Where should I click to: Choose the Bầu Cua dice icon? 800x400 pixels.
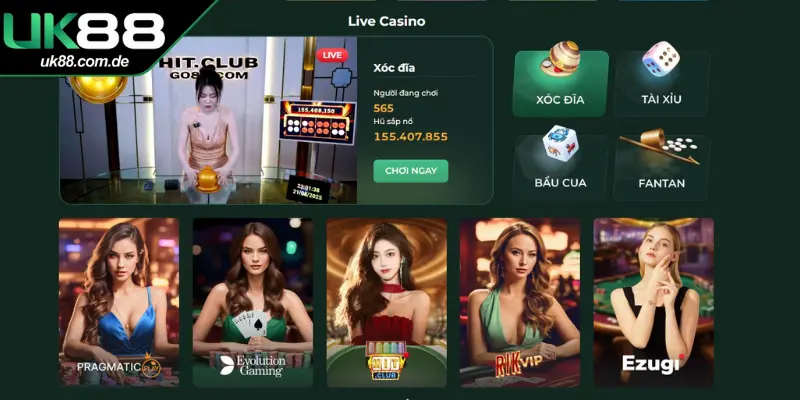point(560,143)
